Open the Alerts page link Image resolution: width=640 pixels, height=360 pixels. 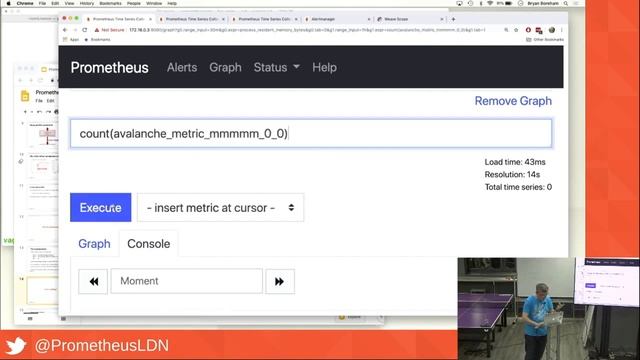(182, 67)
